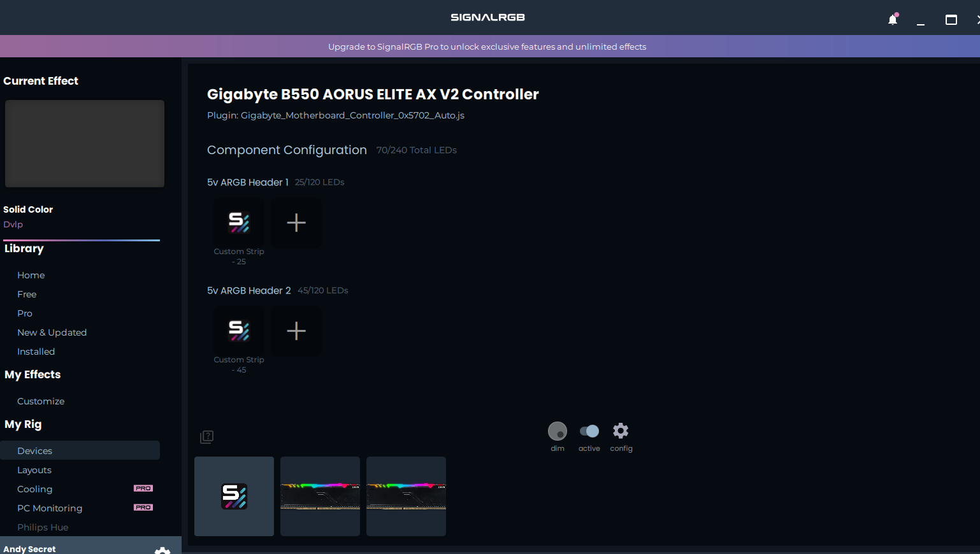Toggle the device active switch
Image resolution: width=980 pixels, height=554 pixels.
pyautogui.click(x=589, y=431)
